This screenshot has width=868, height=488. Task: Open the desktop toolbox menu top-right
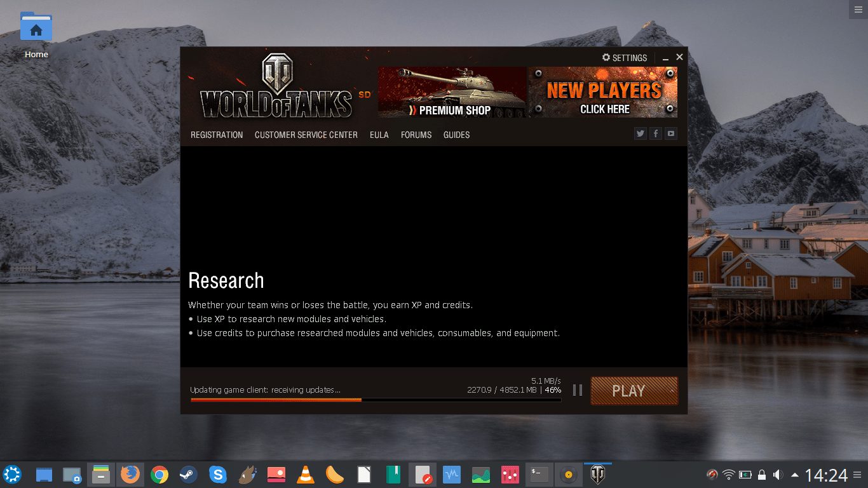[x=858, y=9]
